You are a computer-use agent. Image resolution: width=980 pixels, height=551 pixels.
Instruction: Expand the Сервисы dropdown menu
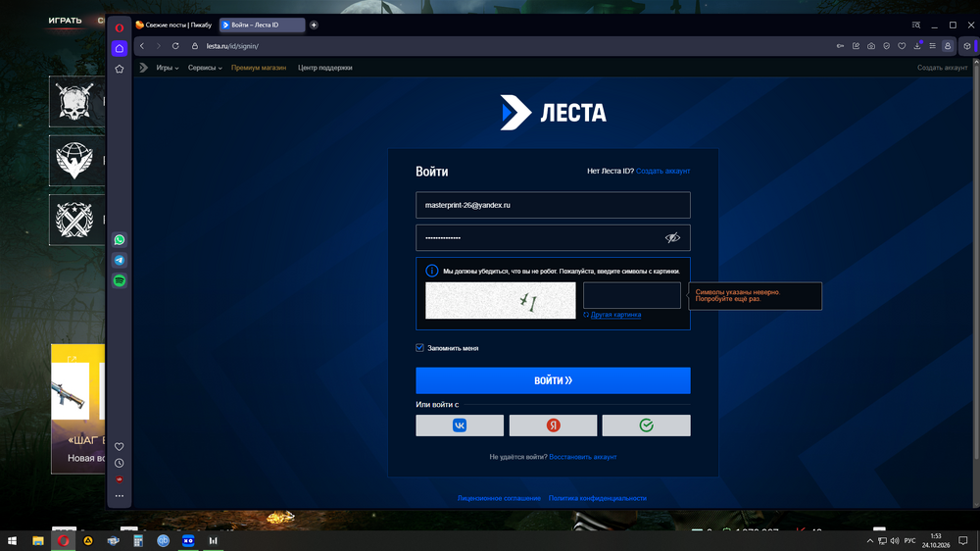pyautogui.click(x=205, y=68)
